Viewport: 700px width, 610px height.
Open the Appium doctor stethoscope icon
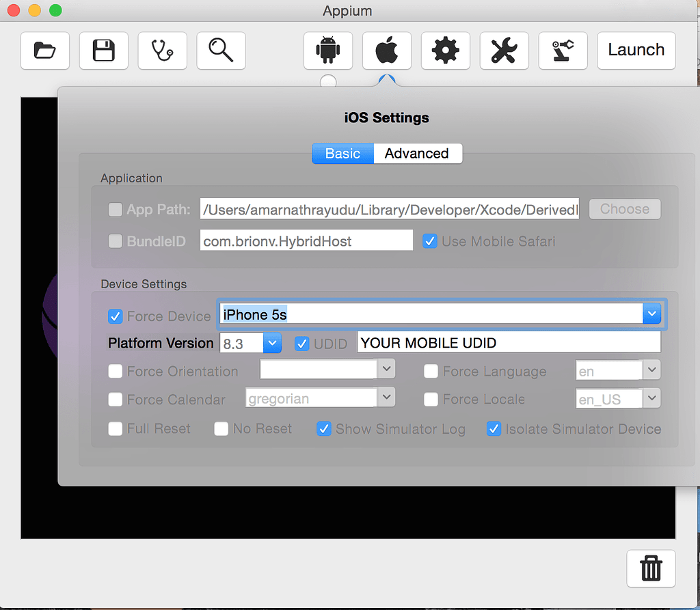162,50
